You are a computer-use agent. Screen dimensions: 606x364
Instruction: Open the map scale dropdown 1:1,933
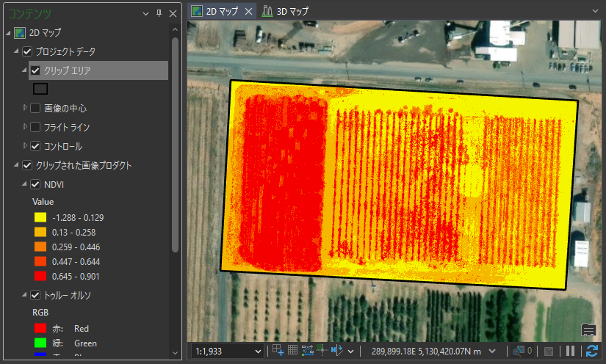(x=257, y=352)
